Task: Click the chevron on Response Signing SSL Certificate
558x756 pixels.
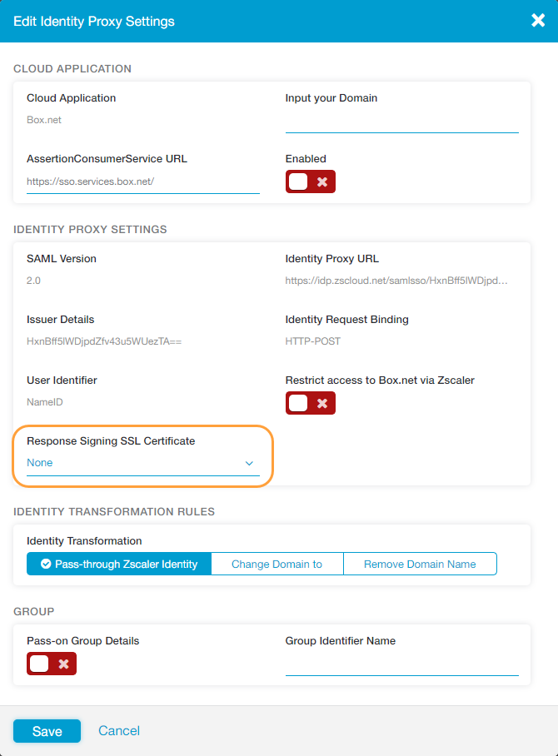Action: point(248,463)
